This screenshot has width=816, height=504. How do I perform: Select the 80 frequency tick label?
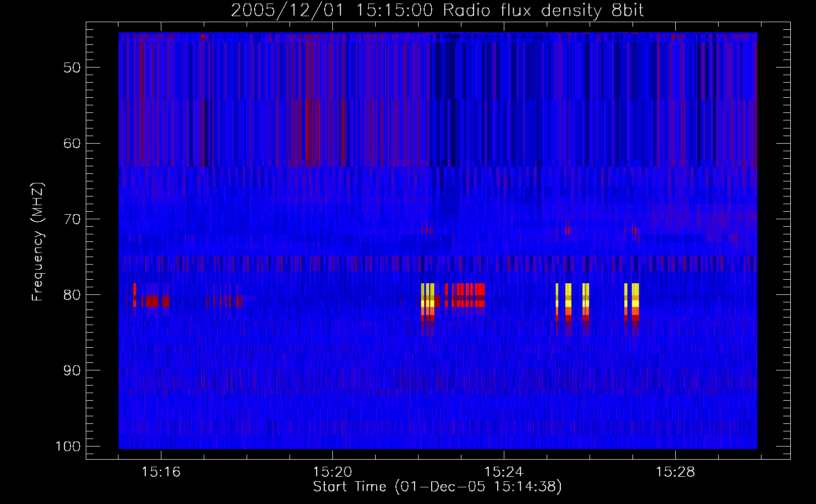[72, 295]
